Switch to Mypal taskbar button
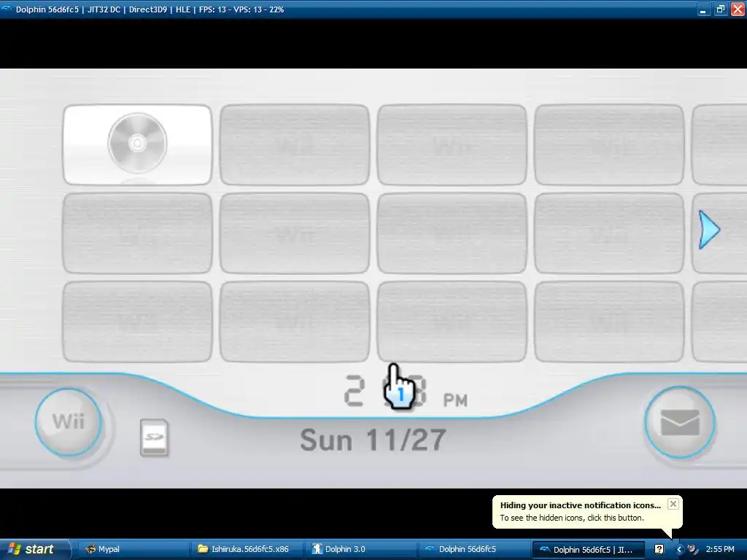This screenshot has width=747, height=560. pos(133,549)
